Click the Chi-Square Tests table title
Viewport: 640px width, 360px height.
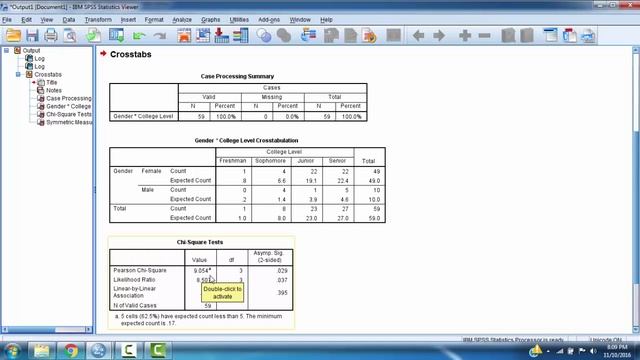[x=200, y=242]
